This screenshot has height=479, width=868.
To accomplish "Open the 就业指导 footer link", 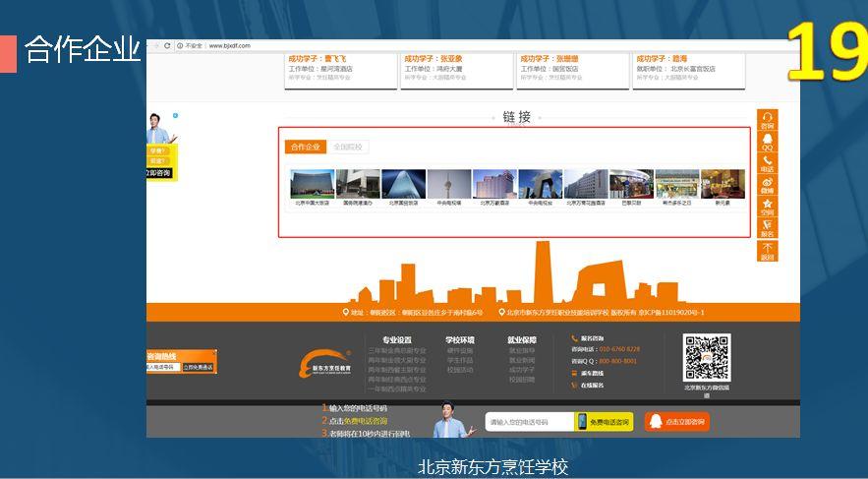I will [522, 350].
